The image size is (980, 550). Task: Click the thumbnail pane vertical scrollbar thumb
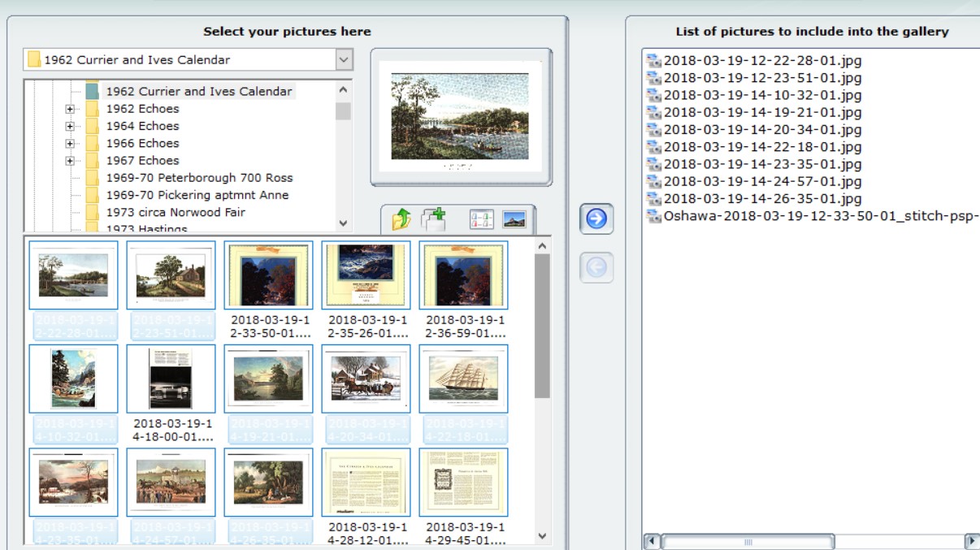(542, 326)
